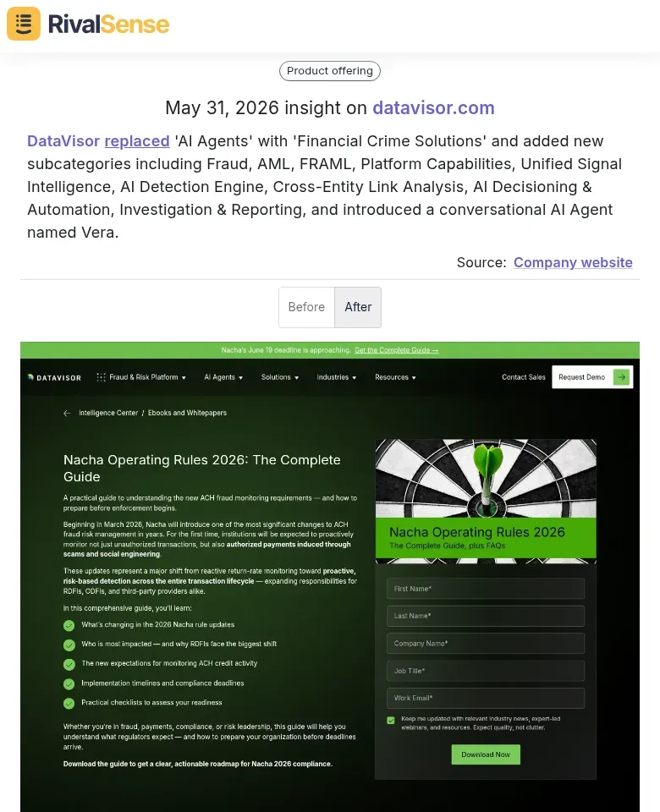Click 'In this comprehensive guide, you'll learn:' text
Image resolution: width=660 pixels, height=812 pixels.
point(128,608)
